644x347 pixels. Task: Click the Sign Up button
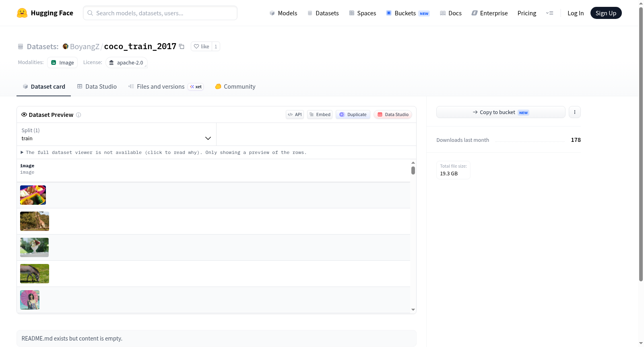point(606,13)
